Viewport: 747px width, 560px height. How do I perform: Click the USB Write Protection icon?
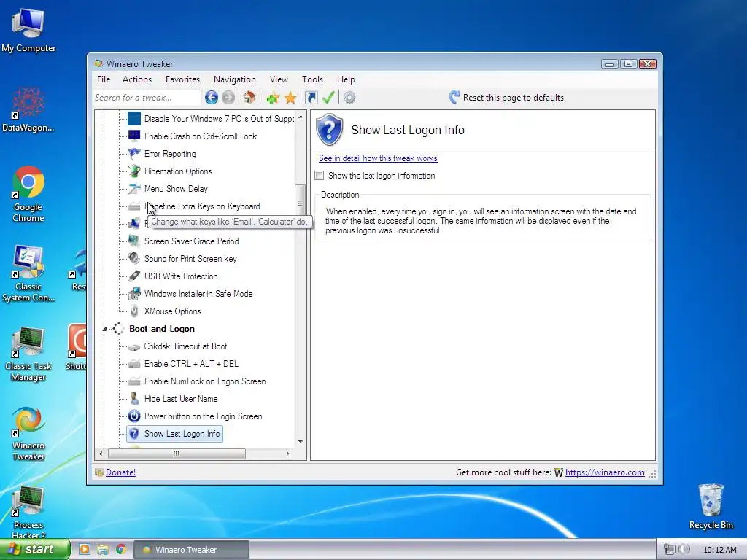point(134,276)
